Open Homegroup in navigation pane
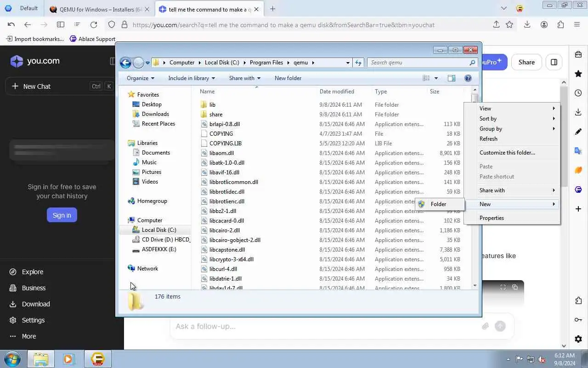588x368 pixels. (x=152, y=201)
